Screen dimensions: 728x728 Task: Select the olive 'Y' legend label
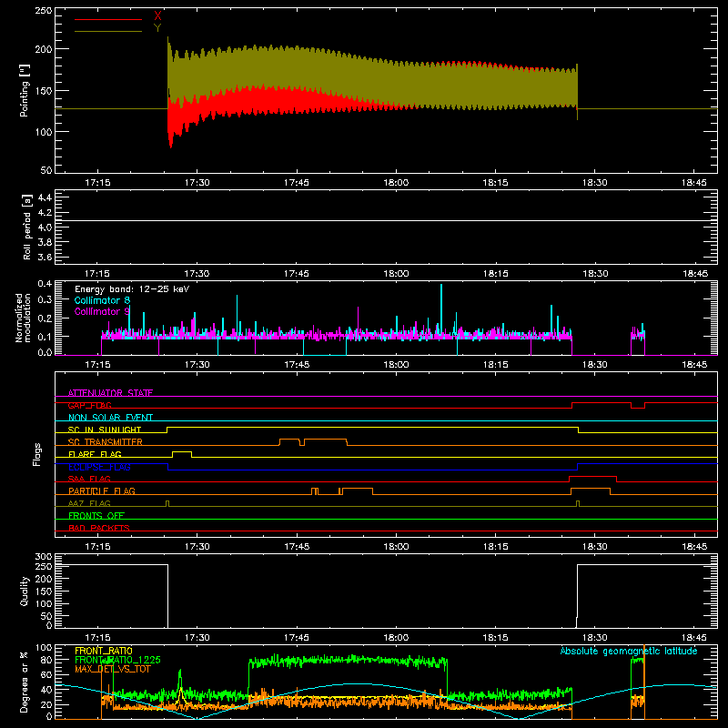pos(157,28)
